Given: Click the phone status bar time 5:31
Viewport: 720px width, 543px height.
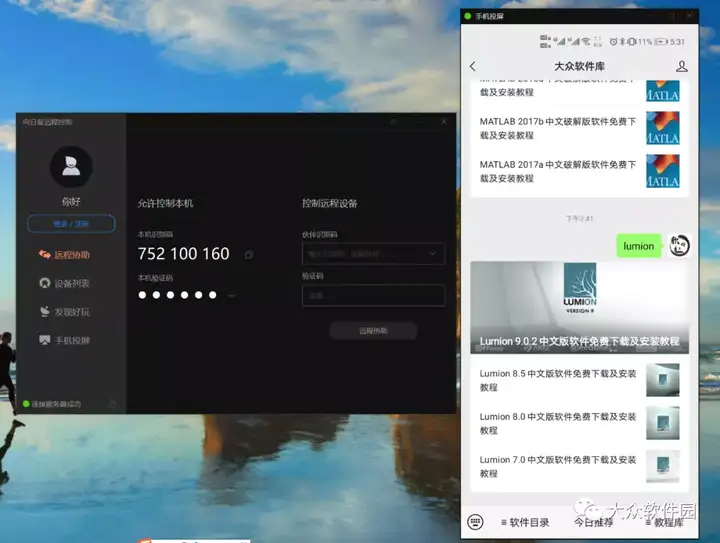Looking at the screenshot, I should (x=677, y=42).
